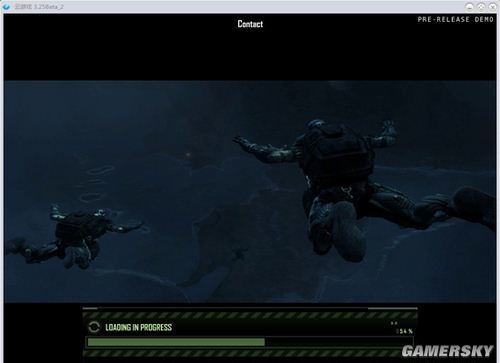500x363 pixels.
Task: Minimize the game window
Action: (x=470, y=6)
